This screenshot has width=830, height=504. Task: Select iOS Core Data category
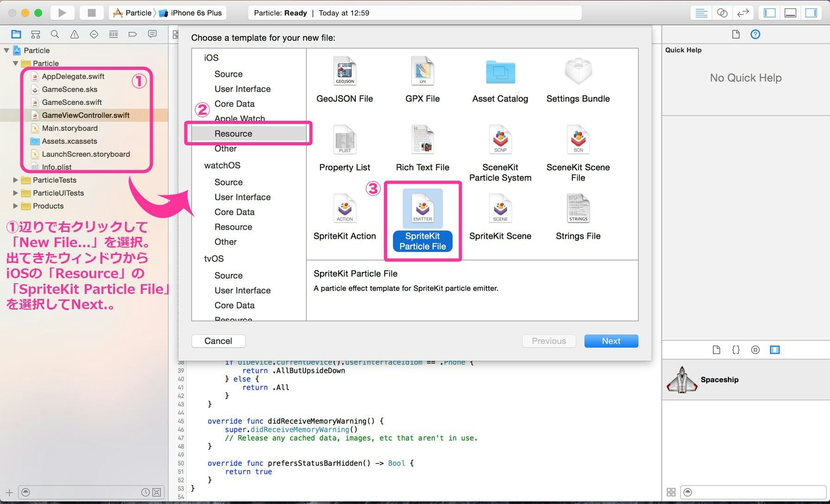coord(234,104)
